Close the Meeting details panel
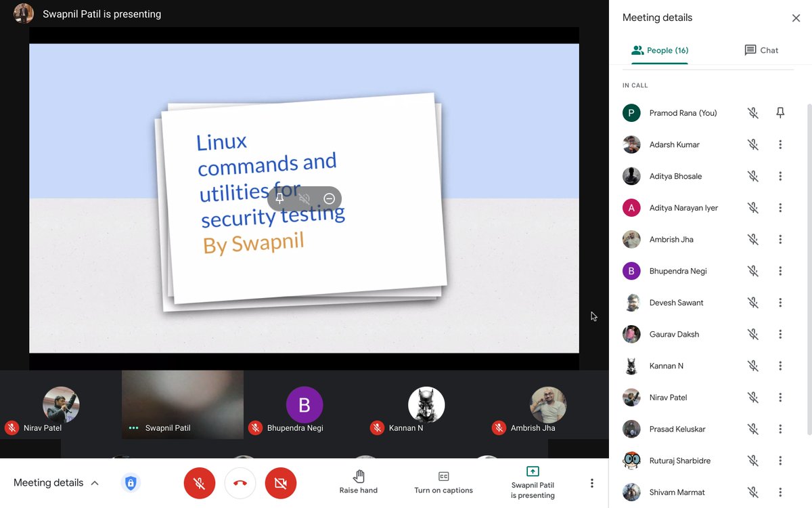Screen dimensions: 812x508 coord(796,18)
